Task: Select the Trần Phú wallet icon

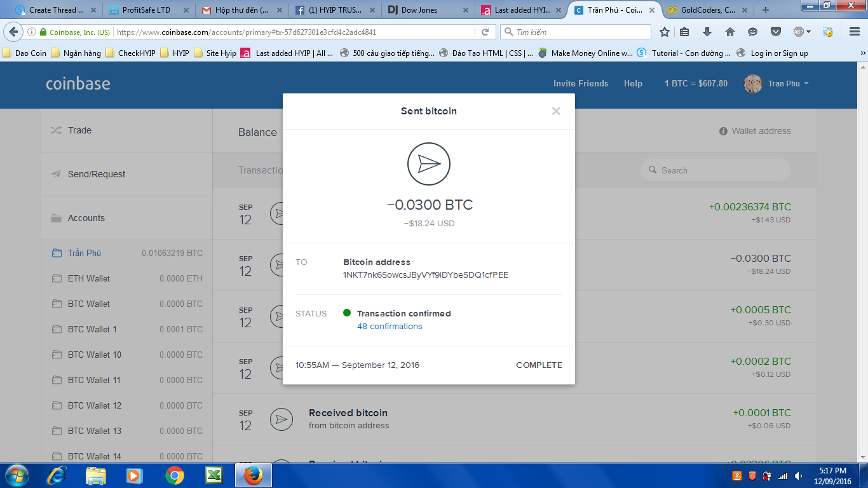Action: (56, 253)
